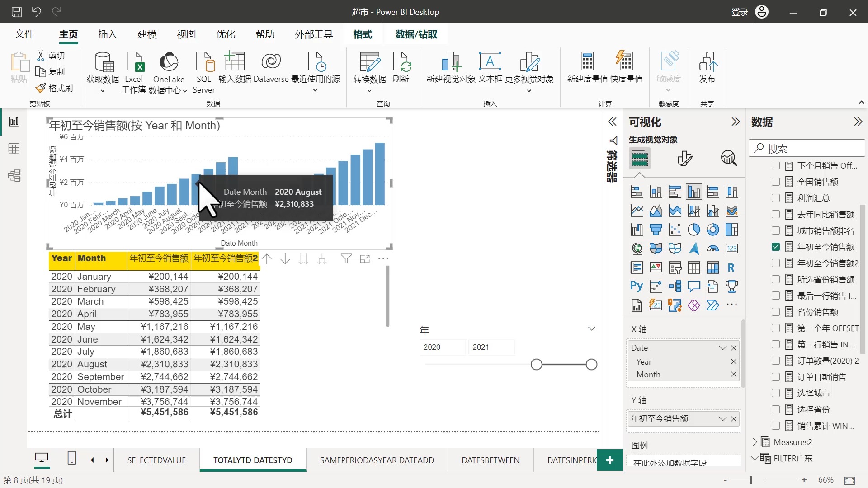Click the line chart visualization icon

click(x=636, y=210)
